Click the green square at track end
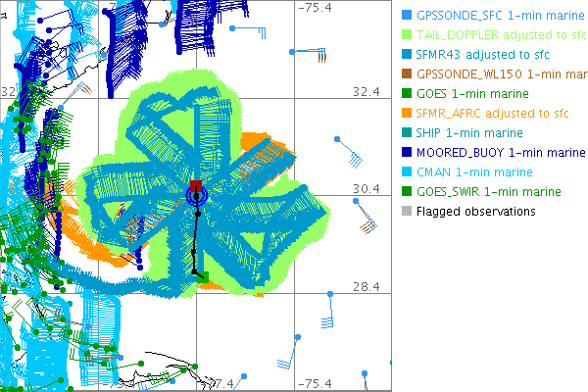This screenshot has width=588, height=392. (x=203, y=277)
